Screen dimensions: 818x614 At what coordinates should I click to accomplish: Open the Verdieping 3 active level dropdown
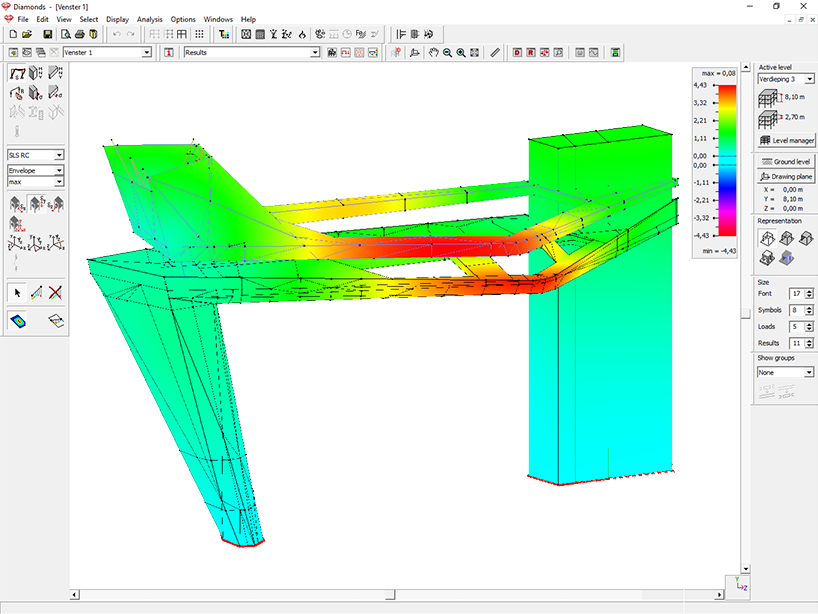[x=807, y=78]
